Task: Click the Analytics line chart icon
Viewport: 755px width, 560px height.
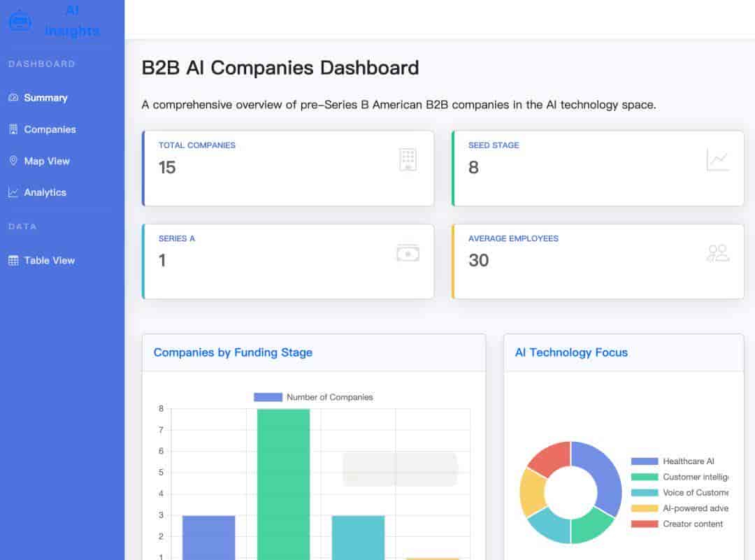Action: pos(13,192)
